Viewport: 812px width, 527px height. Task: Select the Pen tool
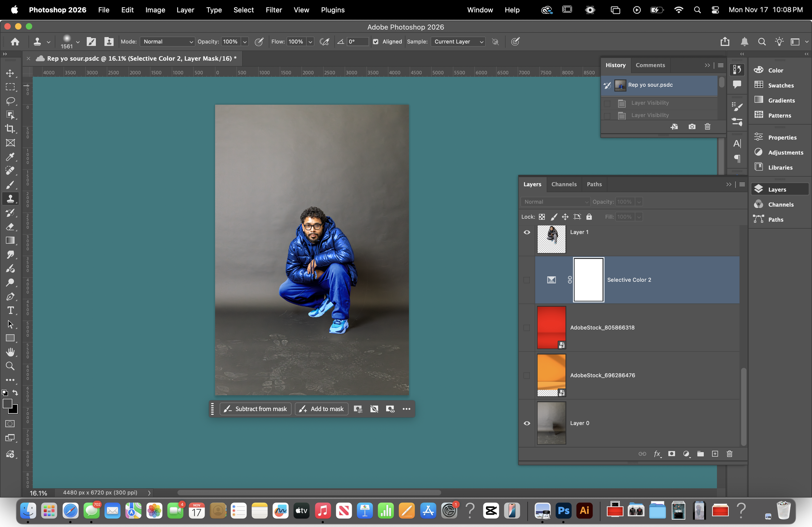click(10, 297)
